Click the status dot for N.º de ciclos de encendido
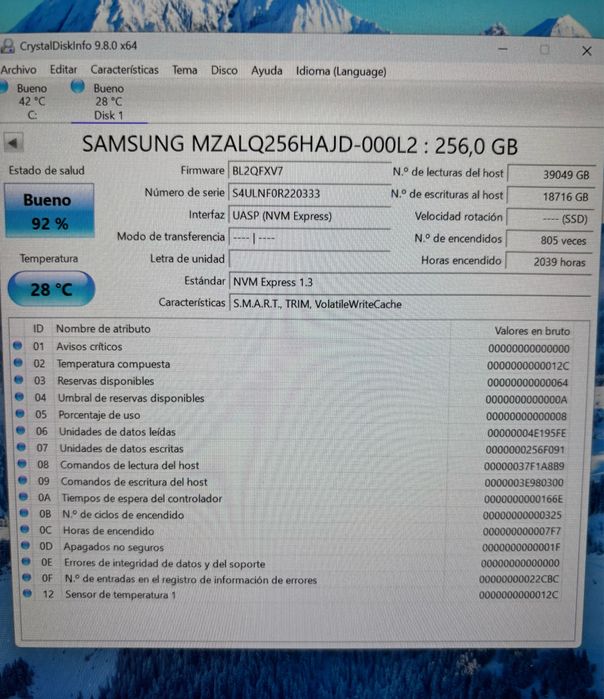The height and width of the screenshot is (699, 604). click(x=25, y=513)
